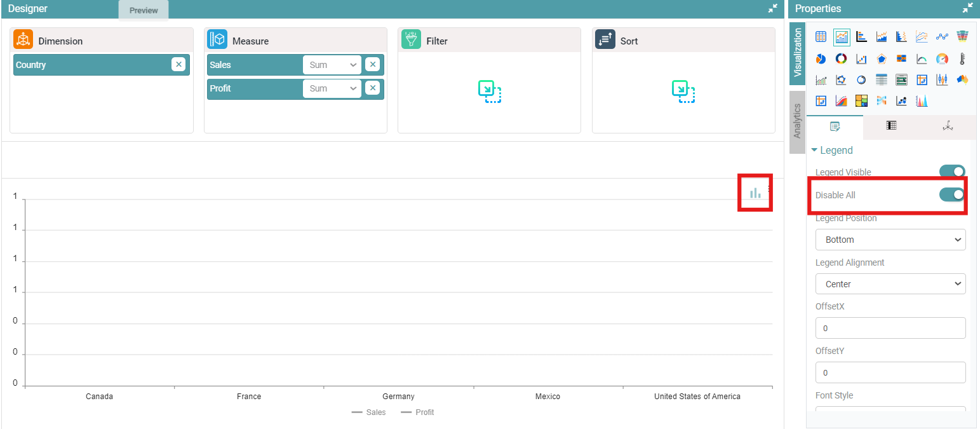Toggle the Legend Visible switch
Screen dimensions: 980x429
click(951, 172)
